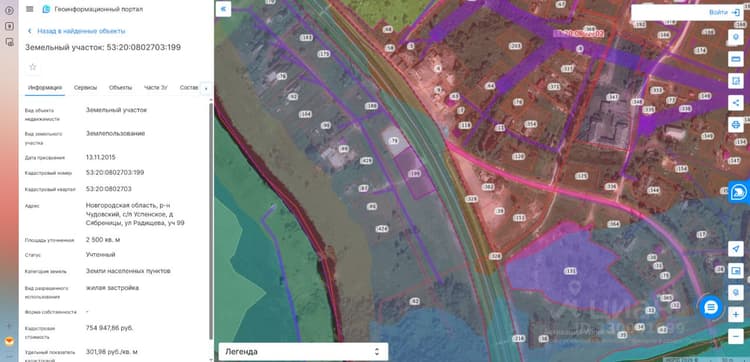Click the orange face icon at sidebar bottom
The width and height of the screenshot is (750, 362).
tap(9, 341)
